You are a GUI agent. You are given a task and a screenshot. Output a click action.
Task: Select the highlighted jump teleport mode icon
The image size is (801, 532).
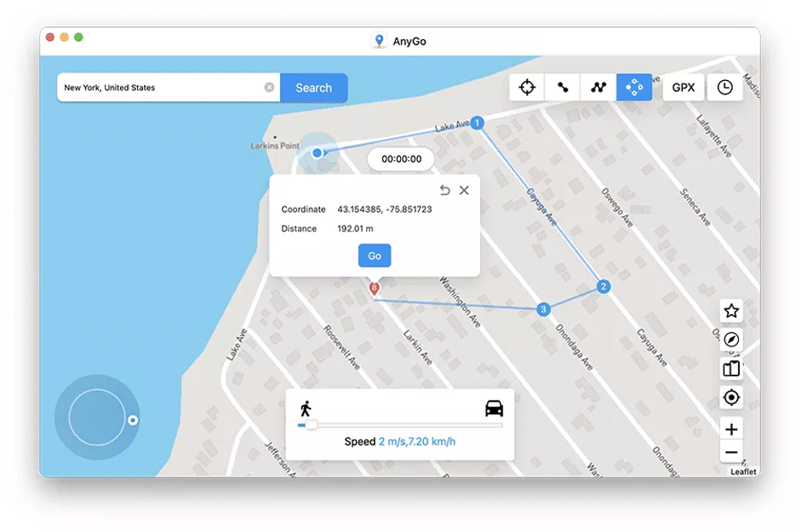coord(633,87)
